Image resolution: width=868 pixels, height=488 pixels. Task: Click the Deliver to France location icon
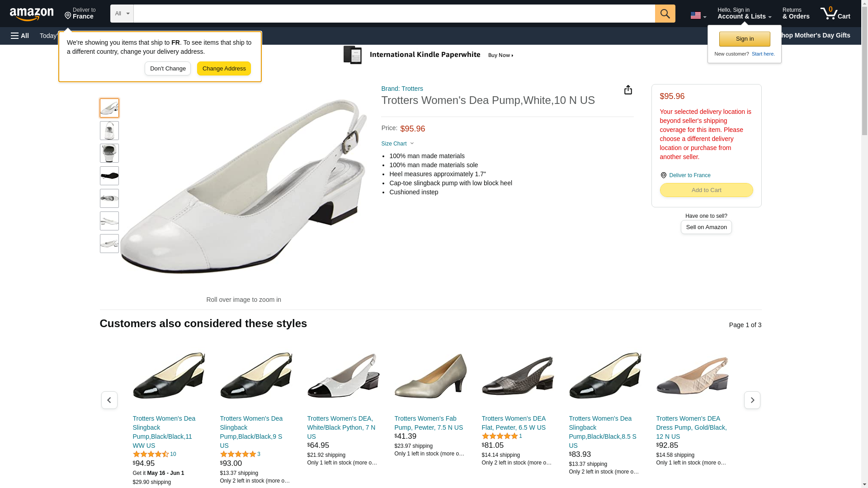point(664,175)
